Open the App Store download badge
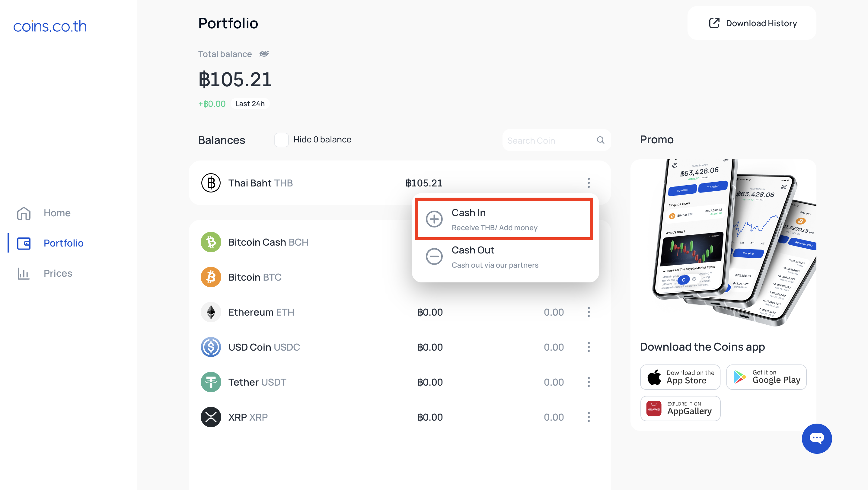 [x=680, y=377]
